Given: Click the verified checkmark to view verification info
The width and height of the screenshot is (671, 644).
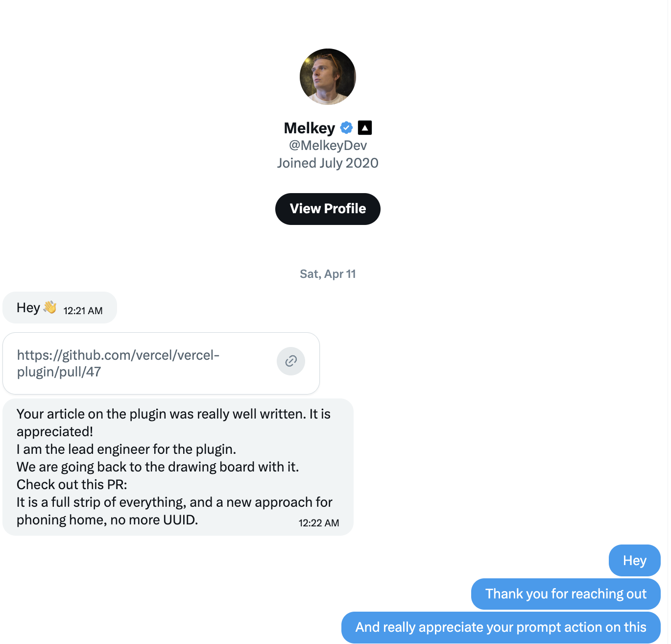Looking at the screenshot, I should click(346, 127).
